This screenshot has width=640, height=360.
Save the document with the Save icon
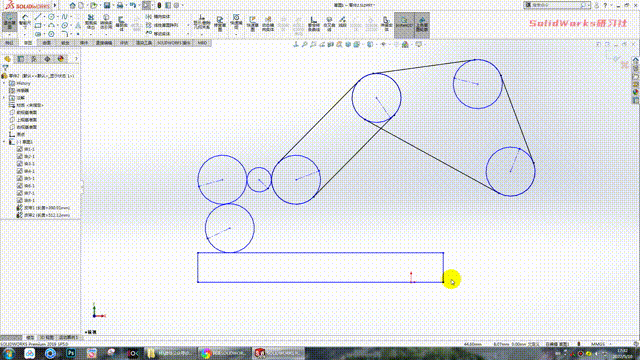pos(107,5)
